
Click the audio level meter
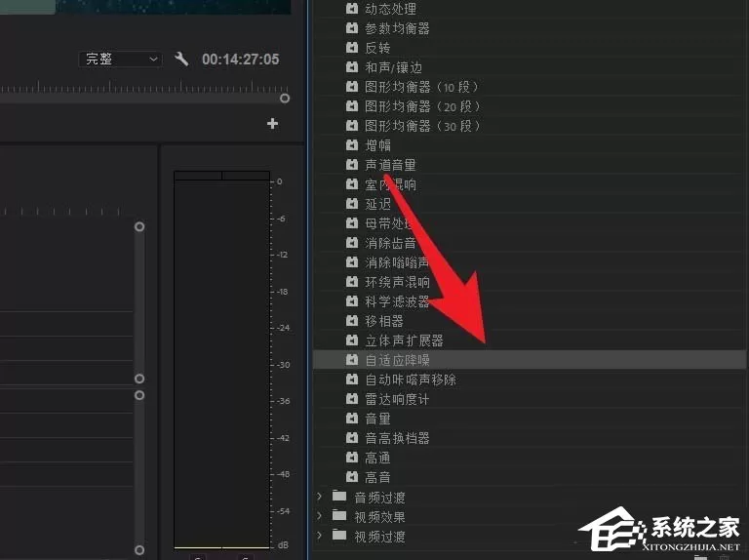(x=222, y=360)
